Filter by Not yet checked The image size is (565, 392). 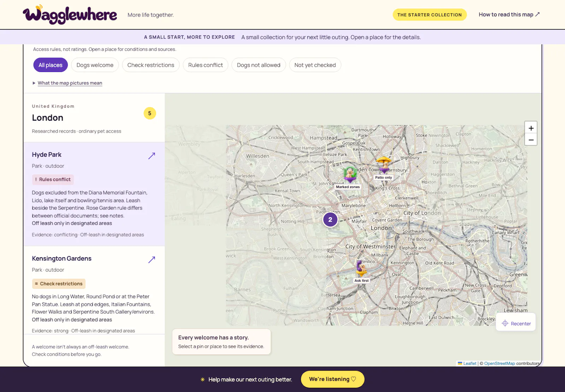click(x=315, y=65)
